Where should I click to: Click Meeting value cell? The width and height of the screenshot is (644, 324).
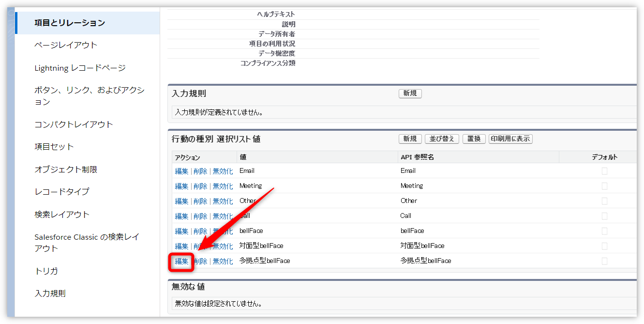coord(251,186)
